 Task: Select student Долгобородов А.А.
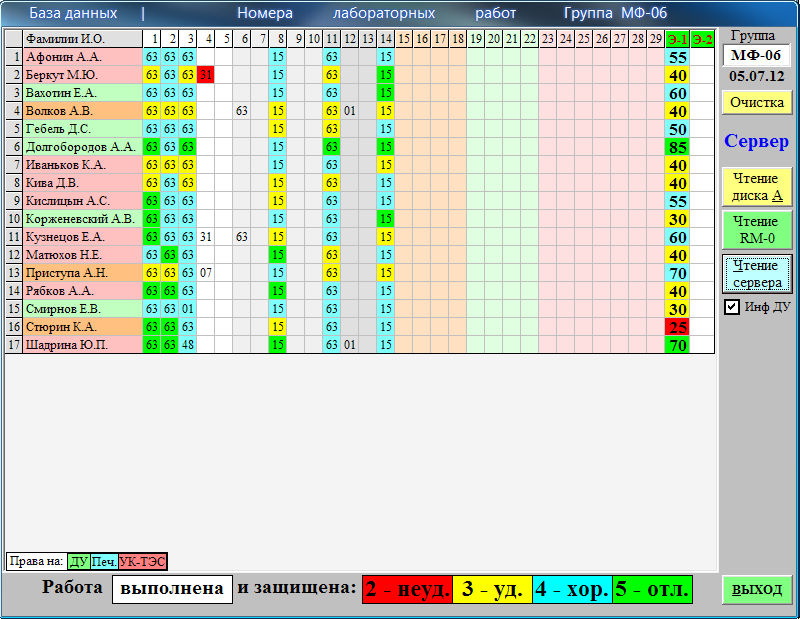83,147
